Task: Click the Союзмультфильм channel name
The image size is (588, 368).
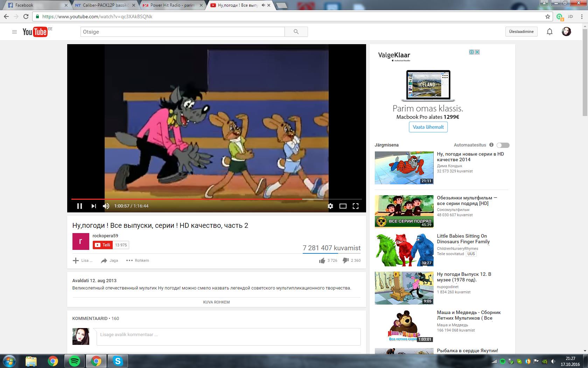Action: click(x=453, y=210)
